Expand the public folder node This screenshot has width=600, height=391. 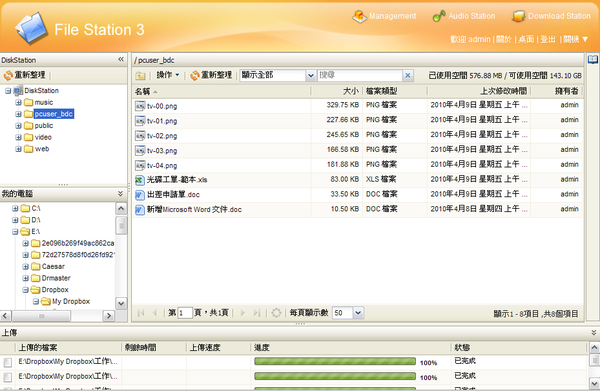18,126
